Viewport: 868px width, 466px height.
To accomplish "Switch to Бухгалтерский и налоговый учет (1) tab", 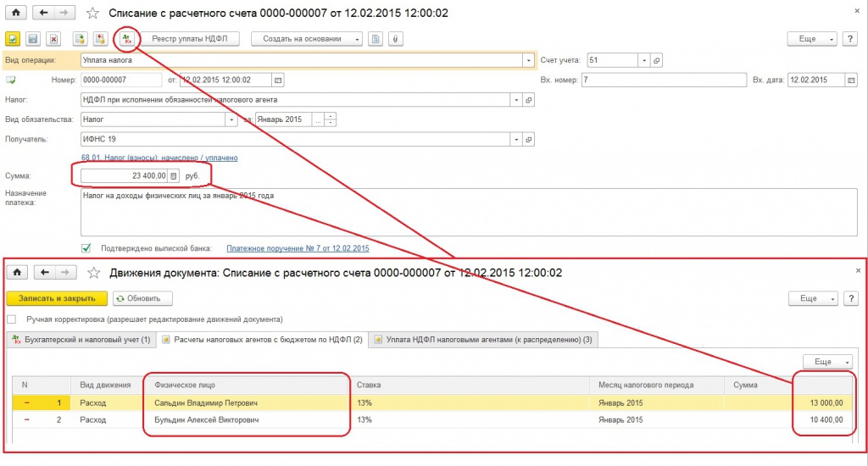I will pos(81,340).
